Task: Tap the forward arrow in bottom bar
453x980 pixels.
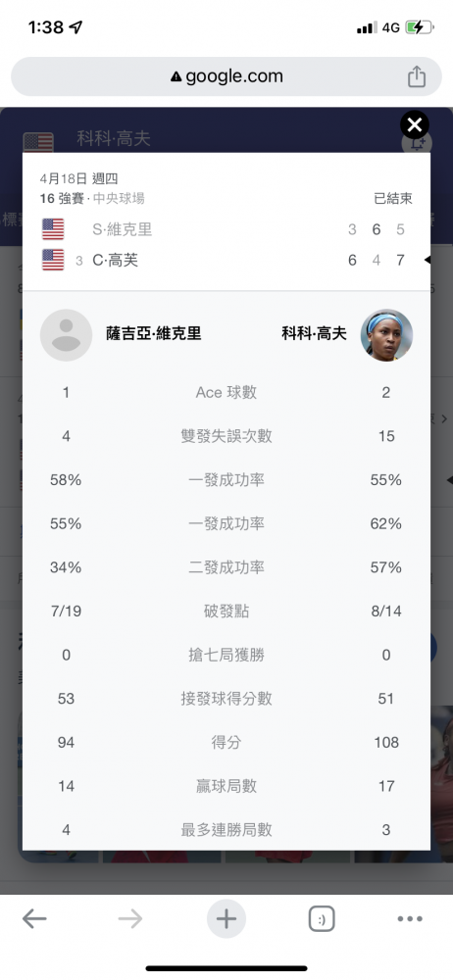Action: pos(130,919)
